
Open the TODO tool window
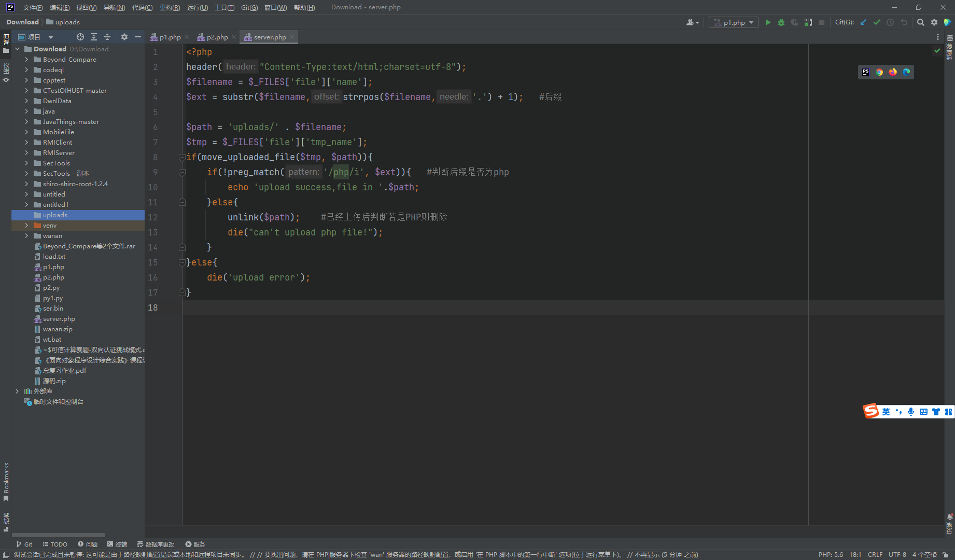click(55, 544)
